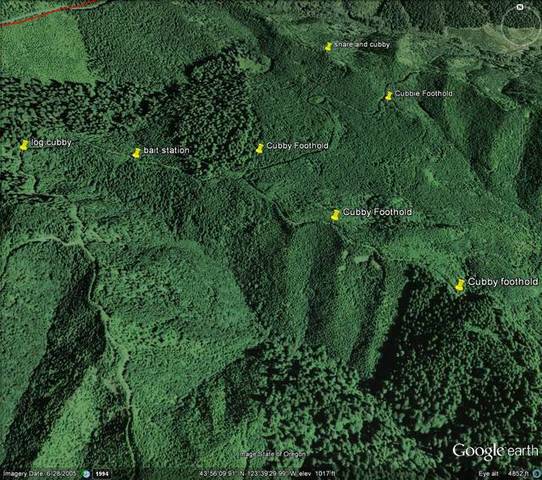Click Cubby Foothold pushpin below Cubbie Foothold

pos(335,215)
